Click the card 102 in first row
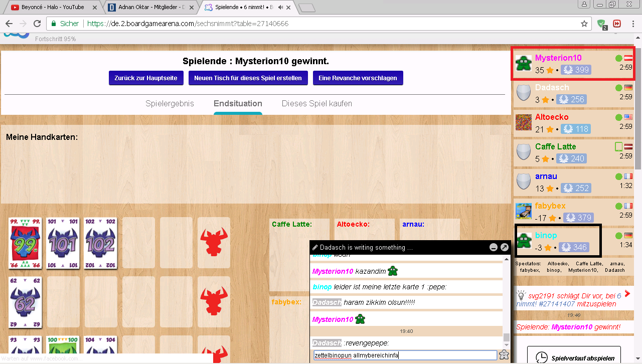Image resolution: width=642 pixels, height=364 pixels. point(100,243)
